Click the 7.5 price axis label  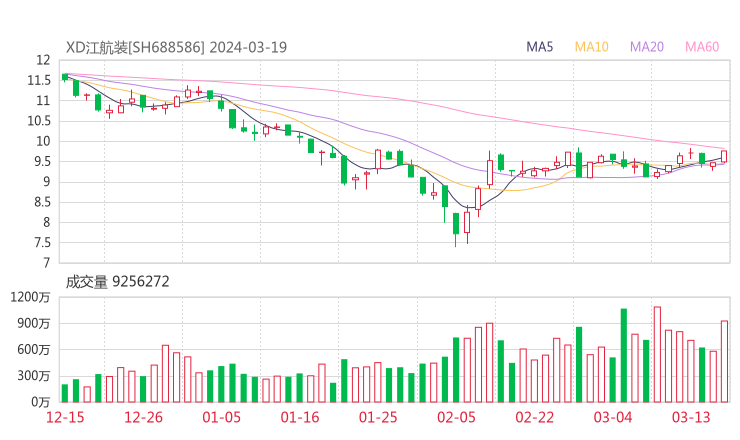pos(41,243)
